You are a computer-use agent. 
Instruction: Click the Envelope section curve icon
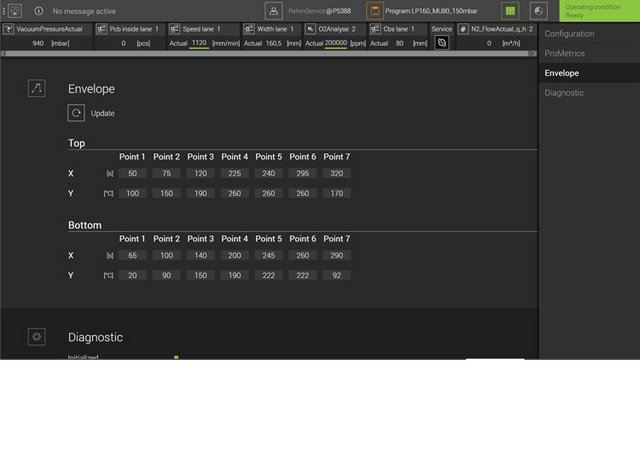click(x=37, y=89)
